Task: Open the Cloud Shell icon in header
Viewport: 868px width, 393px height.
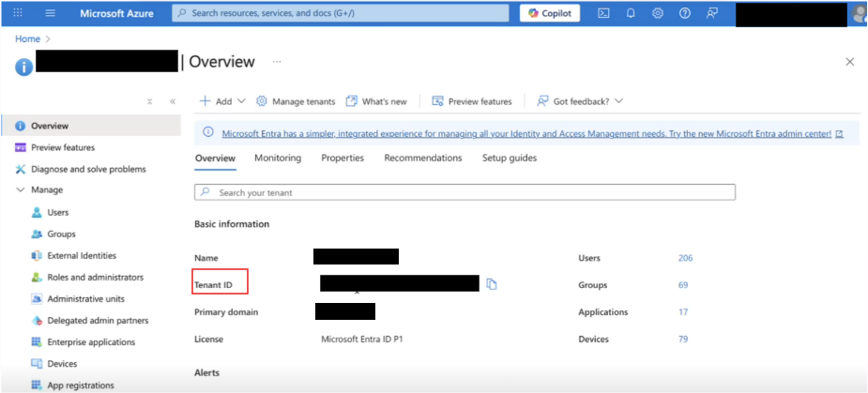Action: [x=604, y=13]
